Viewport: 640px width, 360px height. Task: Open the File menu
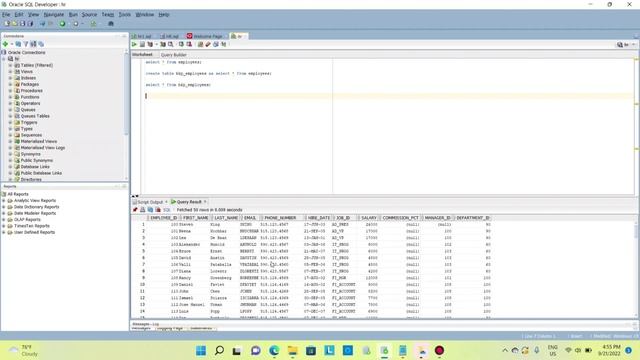tap(6, 15)
